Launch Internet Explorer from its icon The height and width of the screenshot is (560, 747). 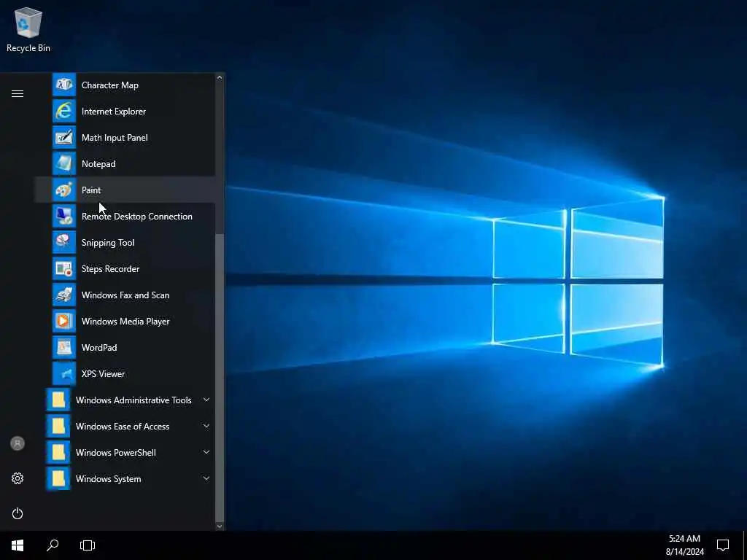point(64,111)
